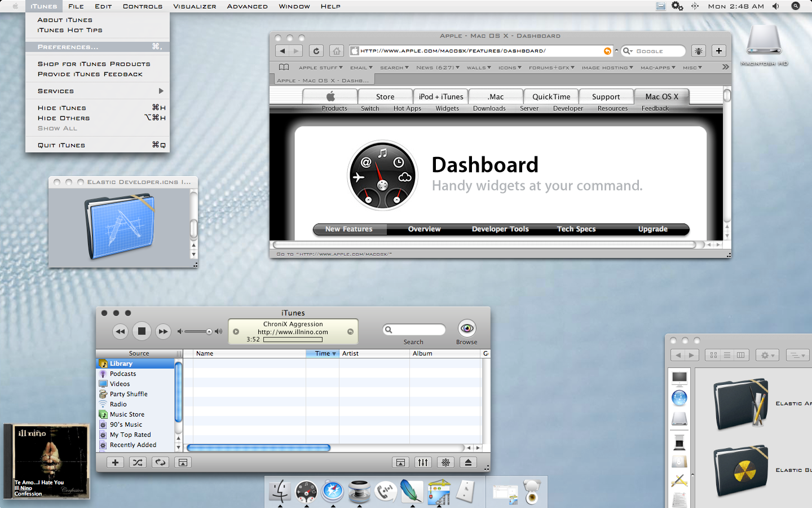Skip to next track in iTunes
This screenshot has height=508, width=812.
163,331
